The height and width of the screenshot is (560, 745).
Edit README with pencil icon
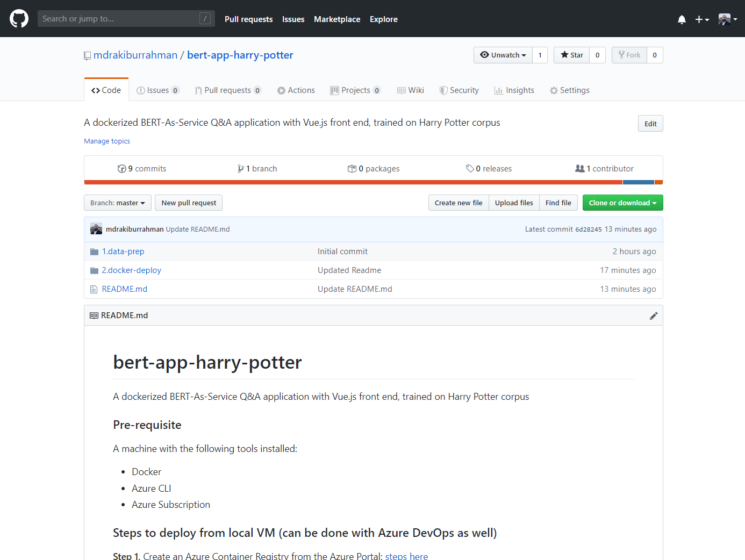(654, 315)
